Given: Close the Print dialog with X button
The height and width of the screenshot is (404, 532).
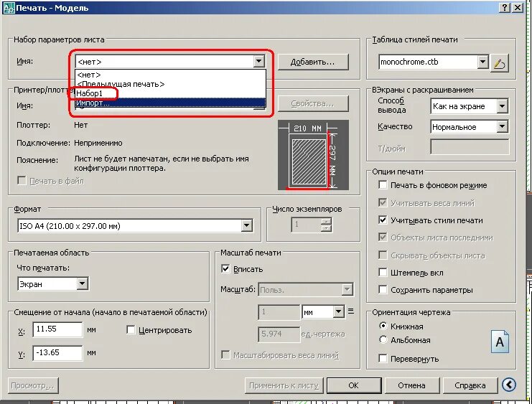Looking at the screenshot, I should pos(518,7).
